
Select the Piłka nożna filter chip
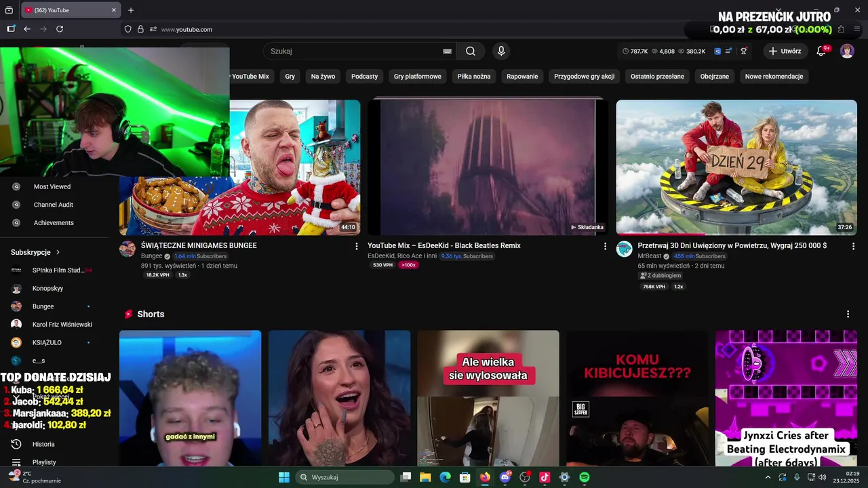(x=474, y=77)
